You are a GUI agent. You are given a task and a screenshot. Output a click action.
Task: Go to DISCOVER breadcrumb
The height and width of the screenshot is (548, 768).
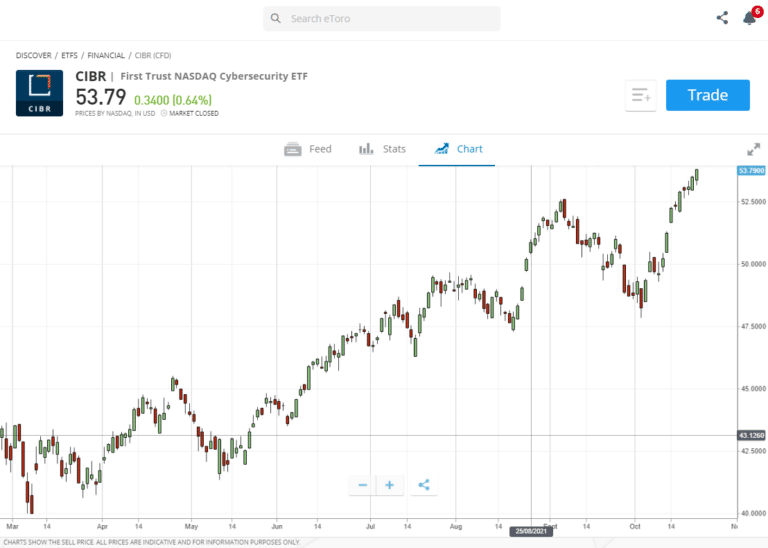pyautogui.click(x=33, y=55)
